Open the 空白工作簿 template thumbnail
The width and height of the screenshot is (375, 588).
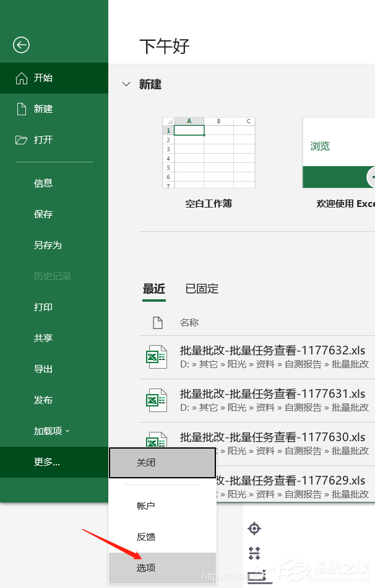pos(209,153)
